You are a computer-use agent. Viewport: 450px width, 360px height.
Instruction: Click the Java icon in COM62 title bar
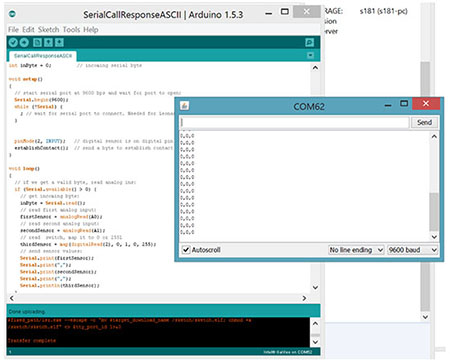(x=184, y=106)
